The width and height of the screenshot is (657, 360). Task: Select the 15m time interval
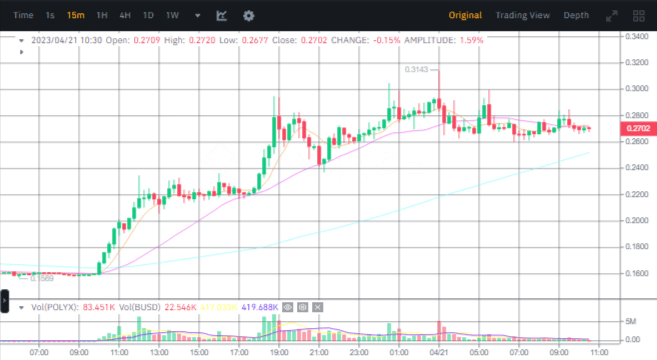pyautogui.click(x=75, y=16)
